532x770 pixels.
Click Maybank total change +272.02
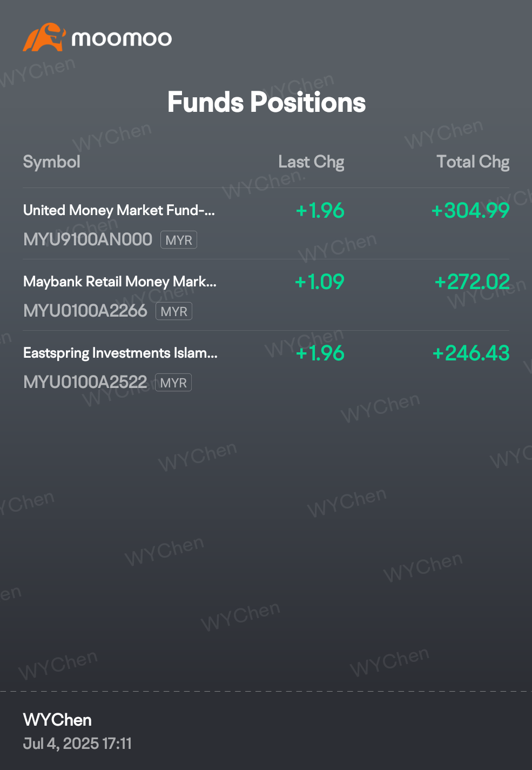point(472,282)
